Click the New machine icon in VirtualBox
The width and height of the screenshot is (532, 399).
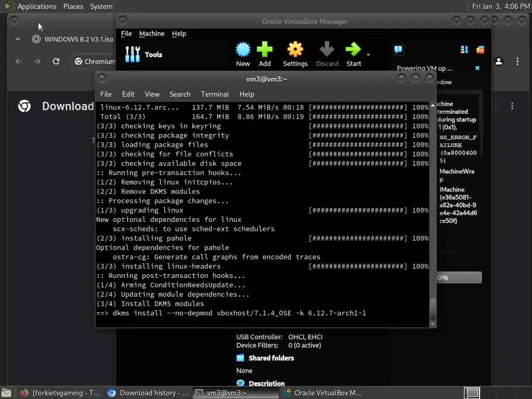point(243,54)
